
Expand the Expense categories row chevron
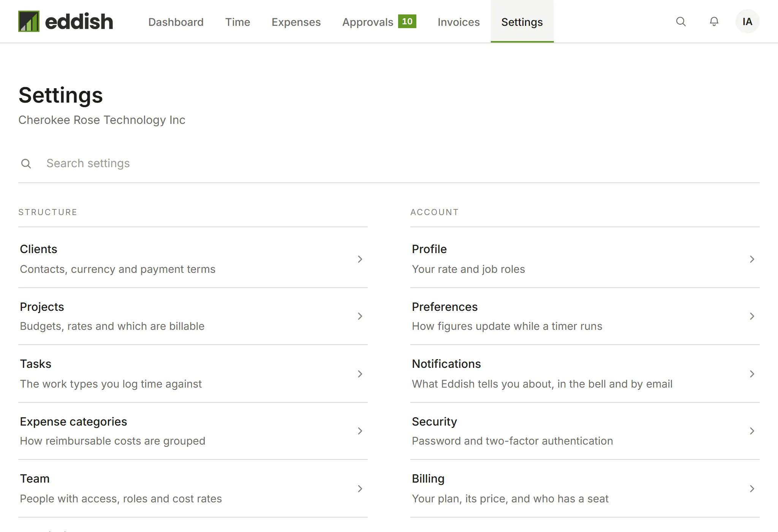[x=360, y=431]
